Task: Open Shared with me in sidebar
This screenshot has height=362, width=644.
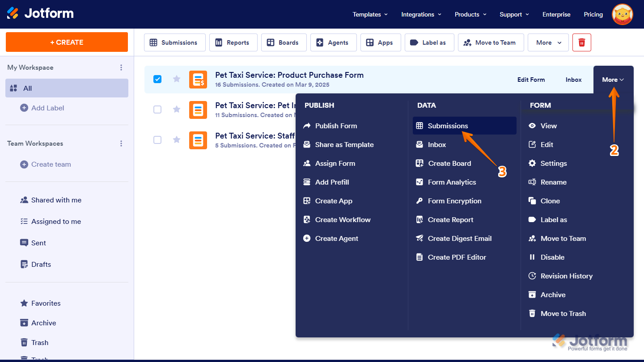Action: coord(56,200)
